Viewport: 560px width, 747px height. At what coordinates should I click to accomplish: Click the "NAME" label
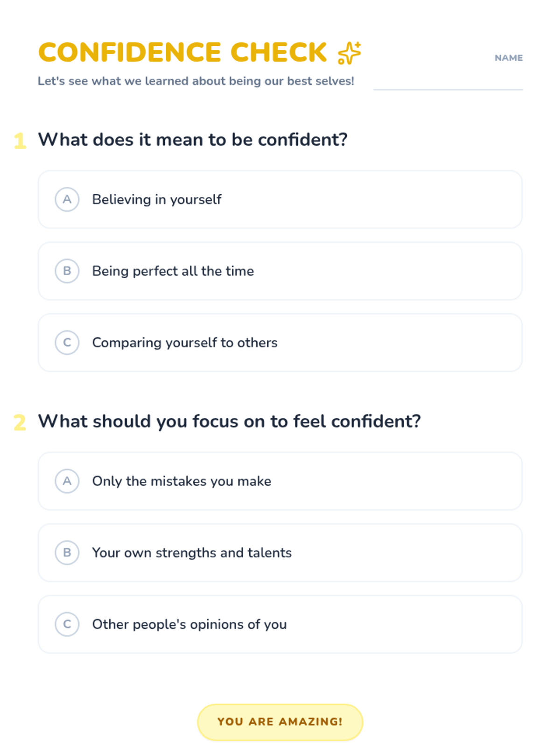tap(508, 58)
